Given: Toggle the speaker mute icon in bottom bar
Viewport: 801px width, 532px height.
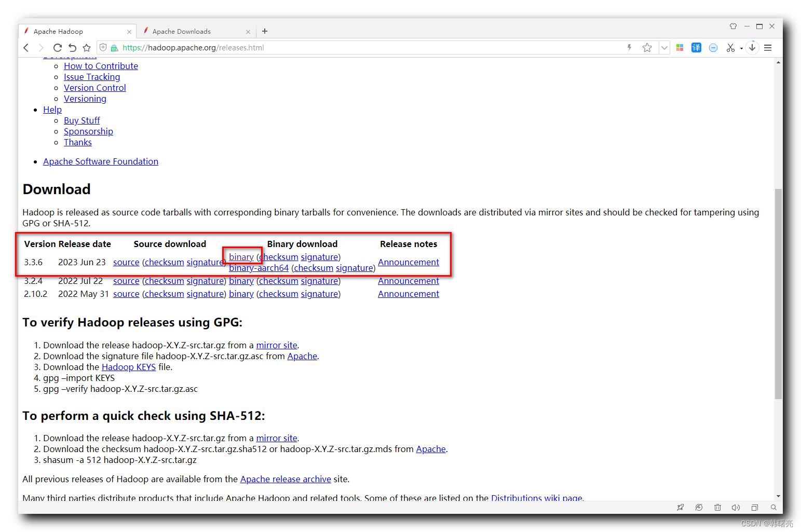Looking at the screenshot, I should (736, 507).
